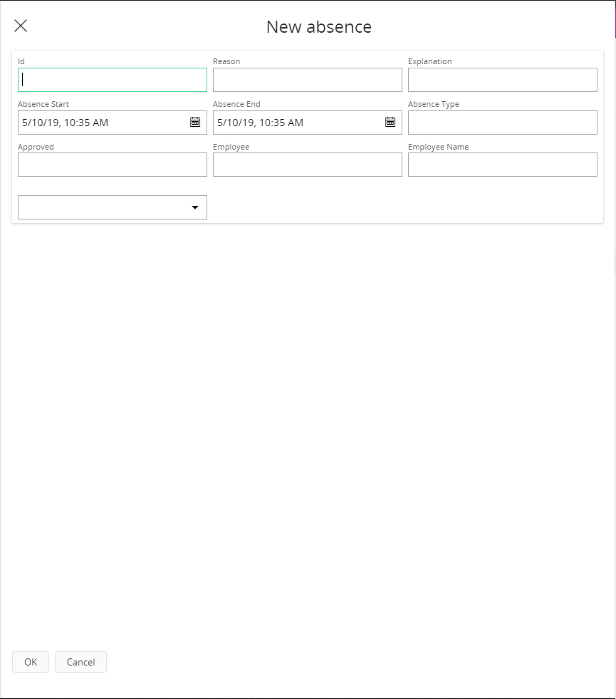Click into the Approved field

click(113, 165)
